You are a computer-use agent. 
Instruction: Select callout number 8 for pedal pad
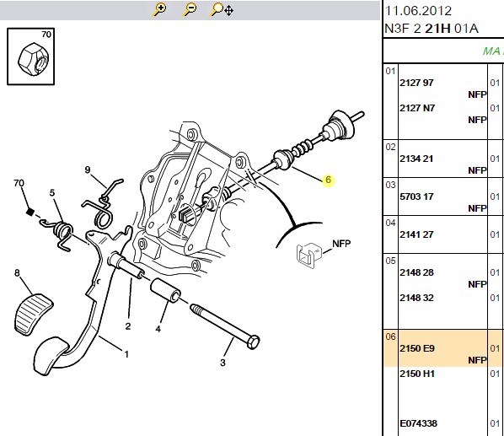18,273
